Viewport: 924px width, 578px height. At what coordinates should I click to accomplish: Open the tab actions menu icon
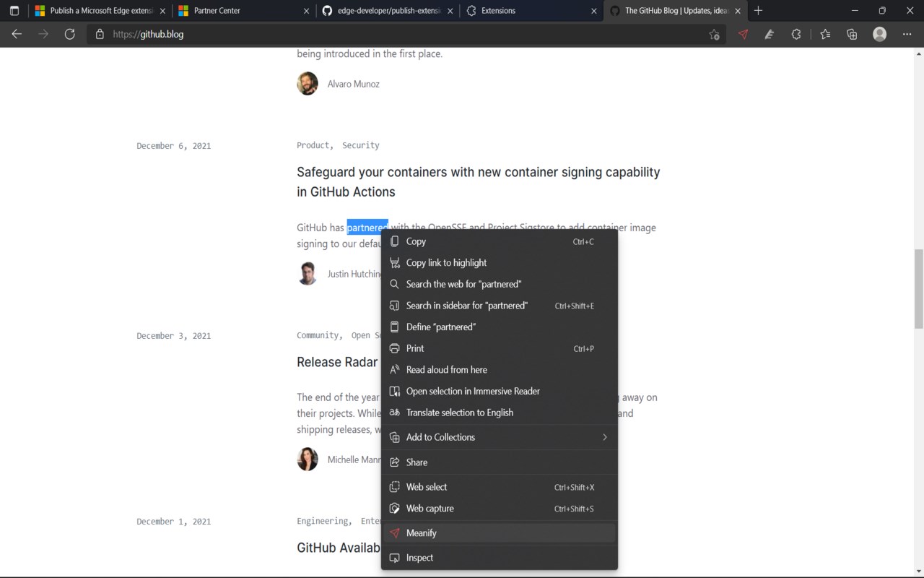pyautogui.click(x=14, y=11)
